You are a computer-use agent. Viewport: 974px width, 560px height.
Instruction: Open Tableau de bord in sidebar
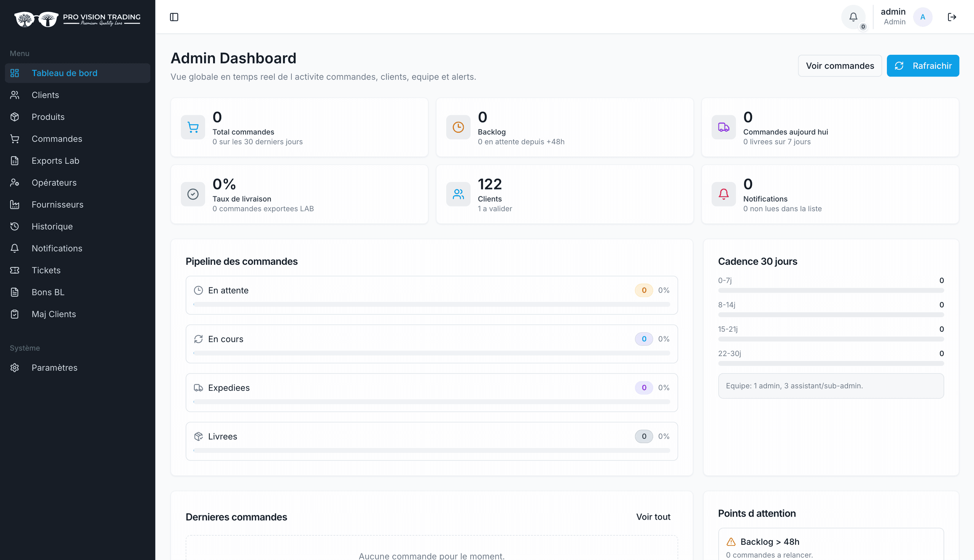pyautogui.click(x=77, y=73)
